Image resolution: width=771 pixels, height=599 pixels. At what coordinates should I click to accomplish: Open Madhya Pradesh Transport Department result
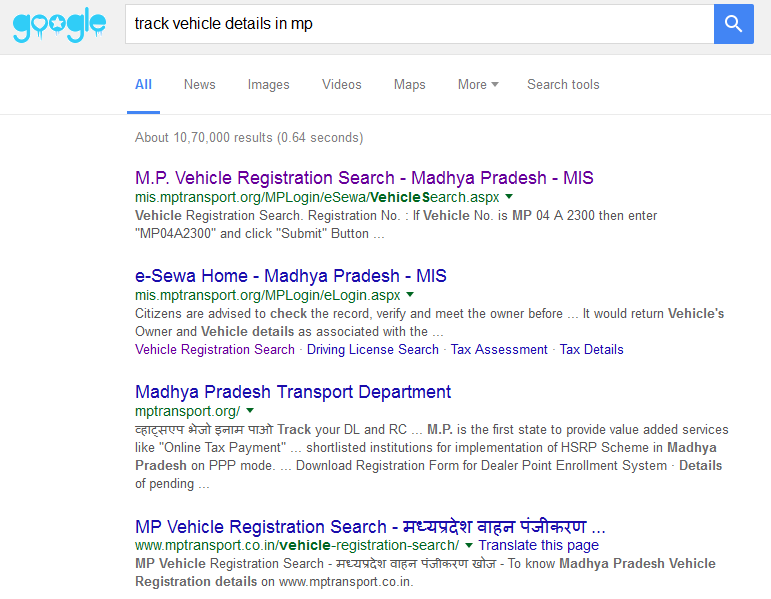pos(293,392)
